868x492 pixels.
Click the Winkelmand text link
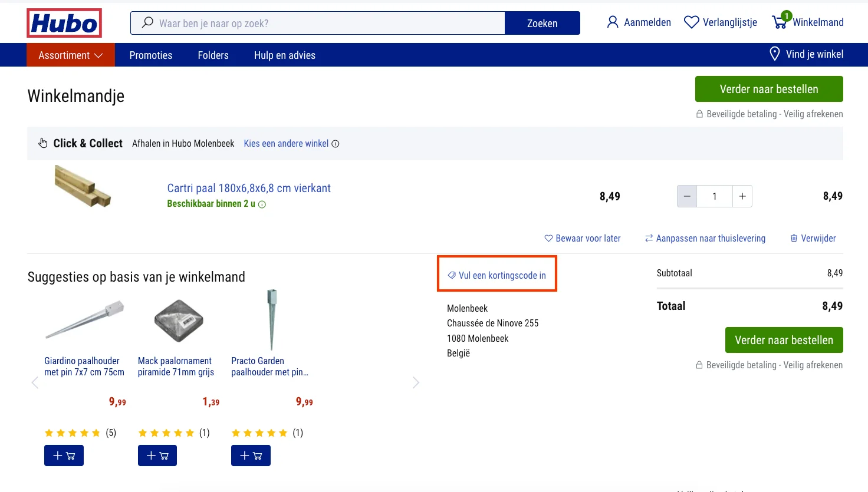tap(818, 22)
